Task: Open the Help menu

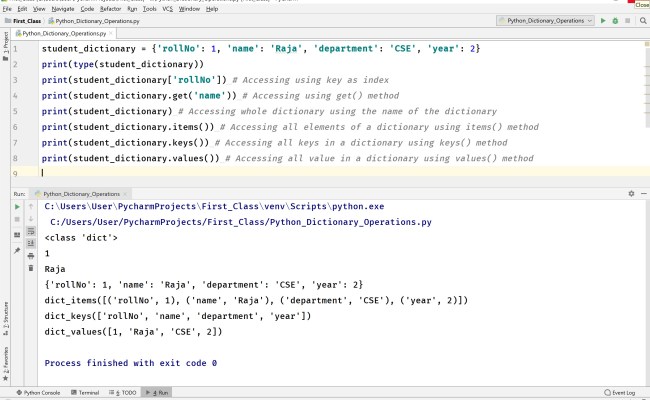Action: [212, 9]
